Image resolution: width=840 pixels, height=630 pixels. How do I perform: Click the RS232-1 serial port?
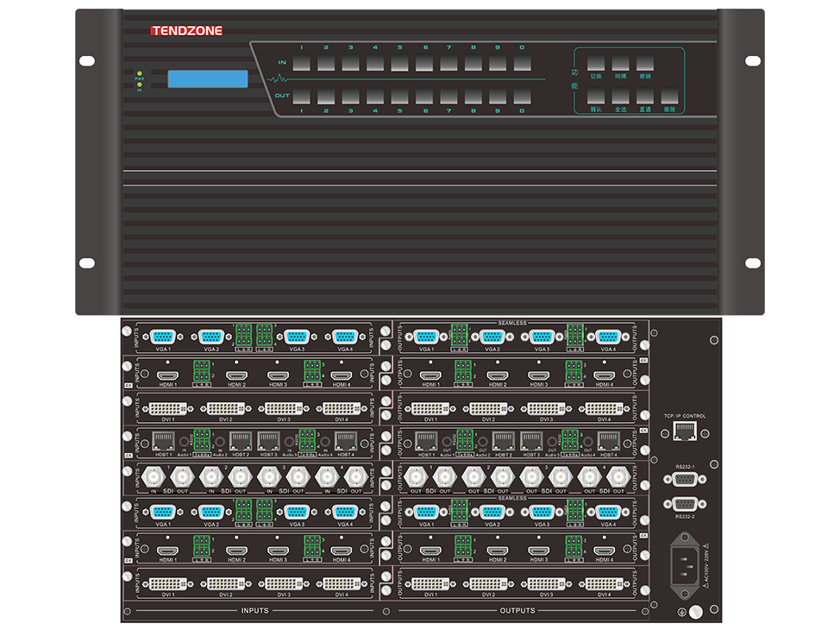tap(685, 482)
